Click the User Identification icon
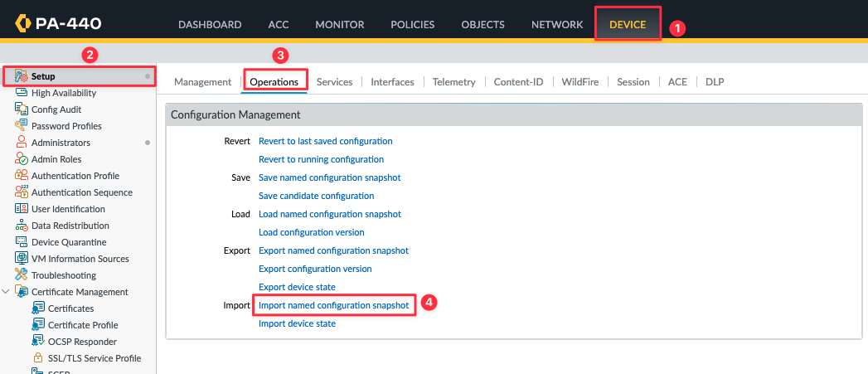This screenshot has height=374, width=868. coord(21,209)
